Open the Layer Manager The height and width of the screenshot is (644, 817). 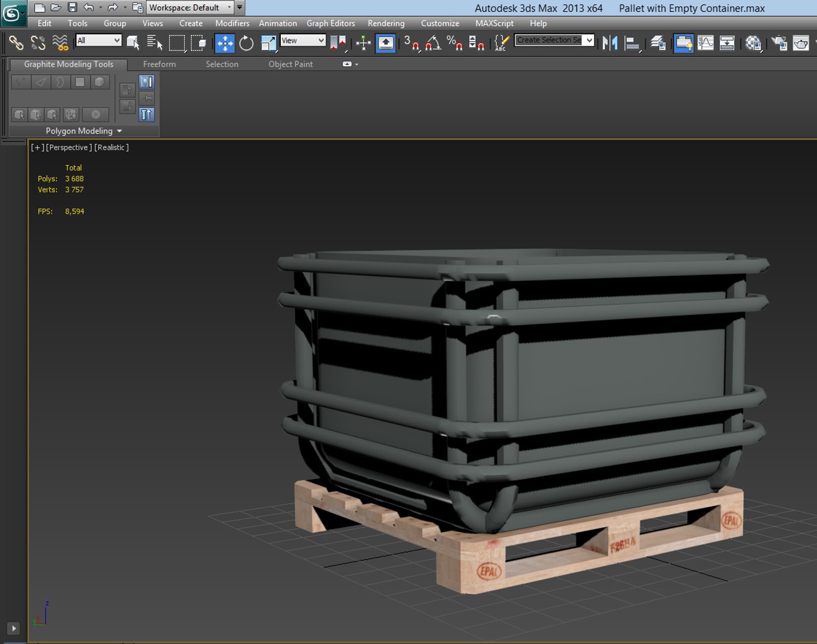(658, 43)
